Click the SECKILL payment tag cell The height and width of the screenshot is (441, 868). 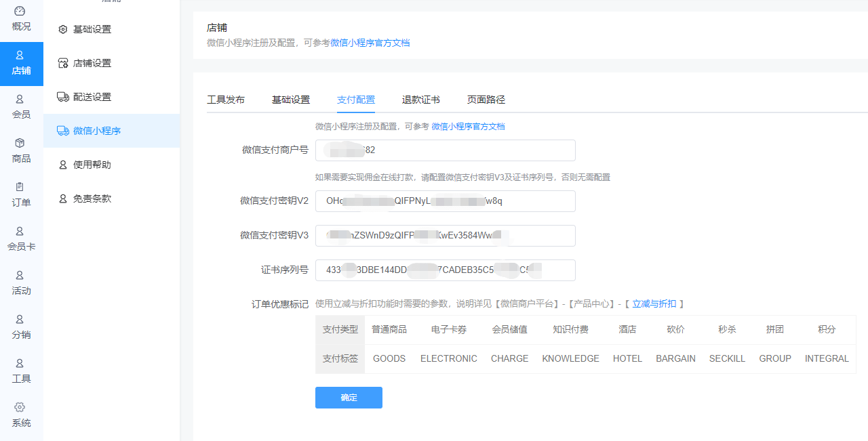click(727, 358)
